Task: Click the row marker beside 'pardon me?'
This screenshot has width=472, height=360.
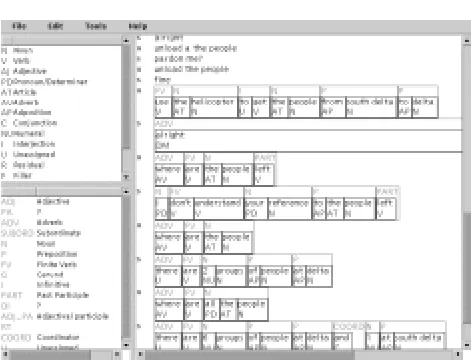Action: pyautogui.click(x=139, y=59)
